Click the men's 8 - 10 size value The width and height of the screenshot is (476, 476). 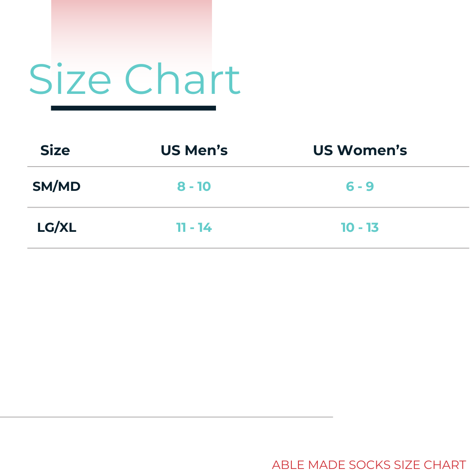[194, 186]
